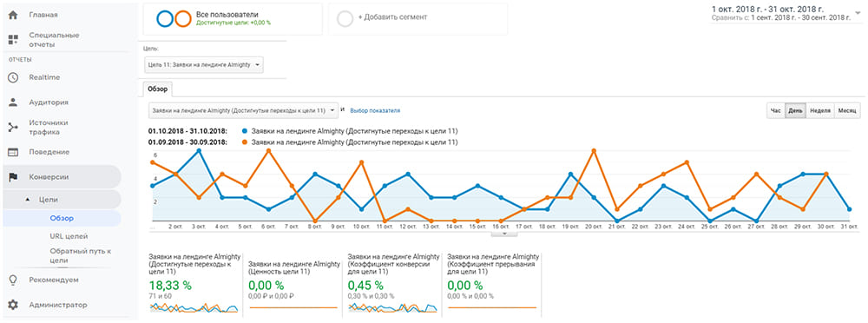Open the Заявки на лендинге metric dropdown
Image resolution: width=868 pixels, height=323 pixels.
point(243,110)
